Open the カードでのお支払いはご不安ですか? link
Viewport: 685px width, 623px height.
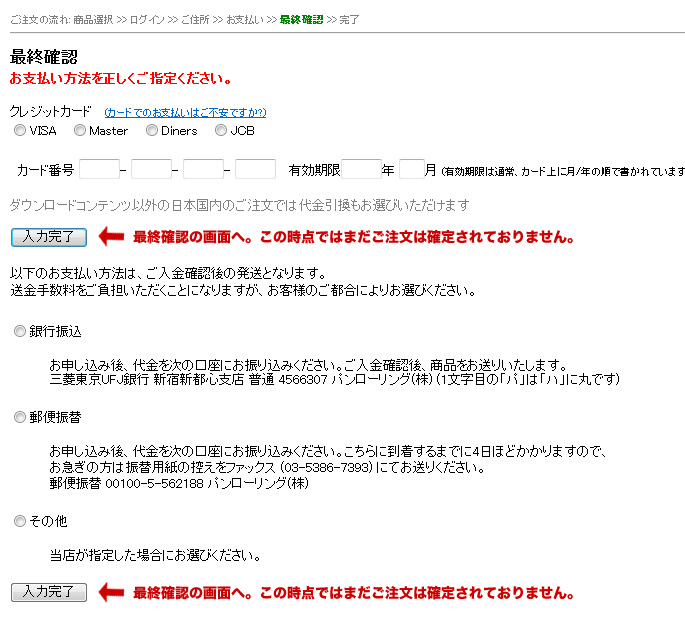point(185,113)
